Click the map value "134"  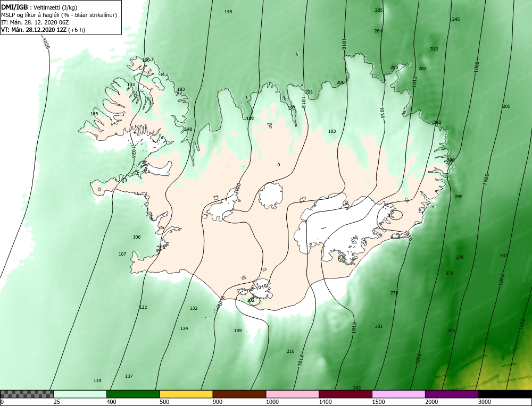point(184,328)
